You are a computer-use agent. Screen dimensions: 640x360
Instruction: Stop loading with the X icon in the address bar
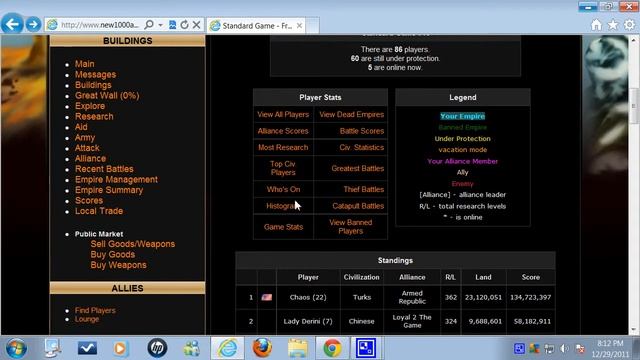point(196,25)
